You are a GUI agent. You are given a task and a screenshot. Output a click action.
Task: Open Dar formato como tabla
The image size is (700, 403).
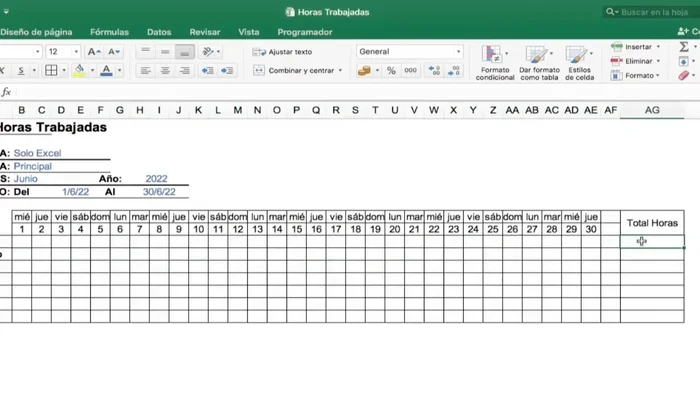pyautogui.click(x=539, y=63)
